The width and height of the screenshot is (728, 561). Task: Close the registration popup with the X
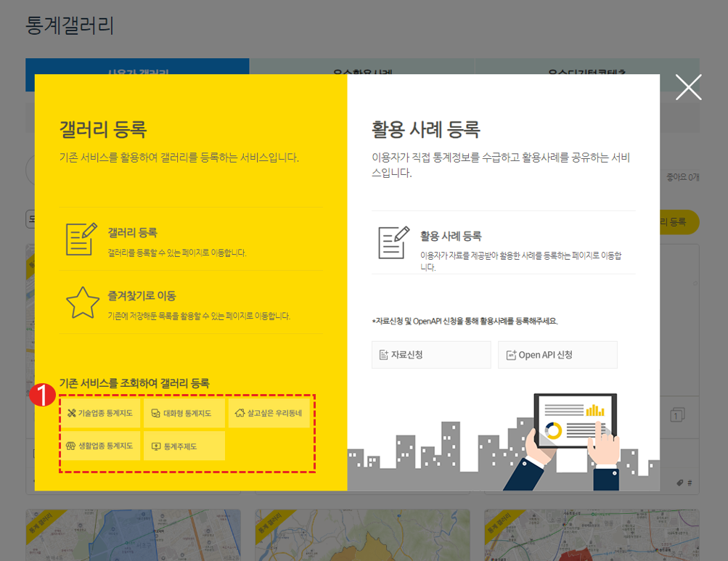pyautogui.click(x=688, y=87)
